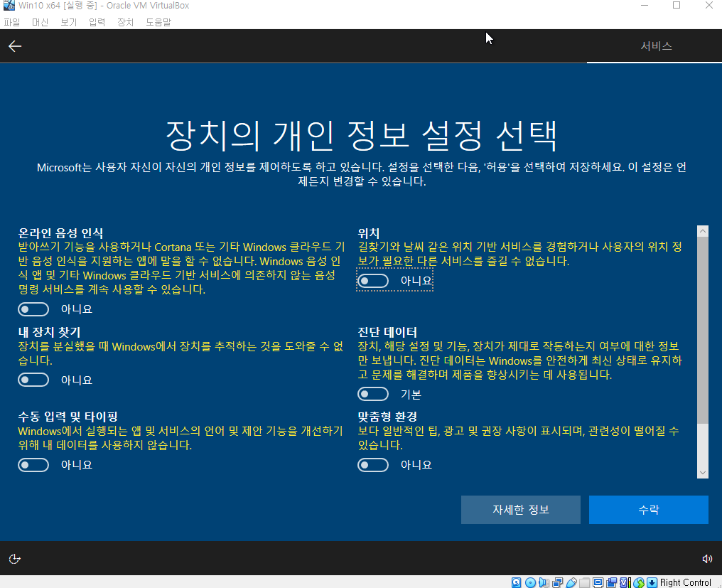
Task: Open the 입력 menu
Action: [x=97, y=22]
